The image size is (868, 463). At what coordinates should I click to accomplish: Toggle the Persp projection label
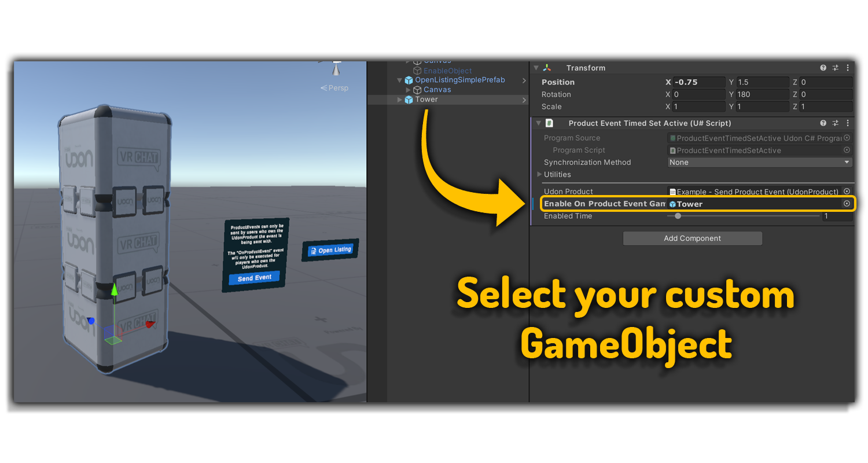335,88
